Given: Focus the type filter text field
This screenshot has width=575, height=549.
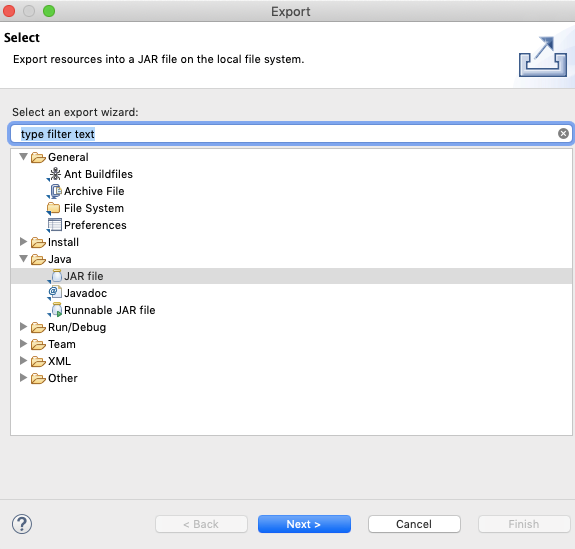Looking at the screenshot, I should pos(290,134).
